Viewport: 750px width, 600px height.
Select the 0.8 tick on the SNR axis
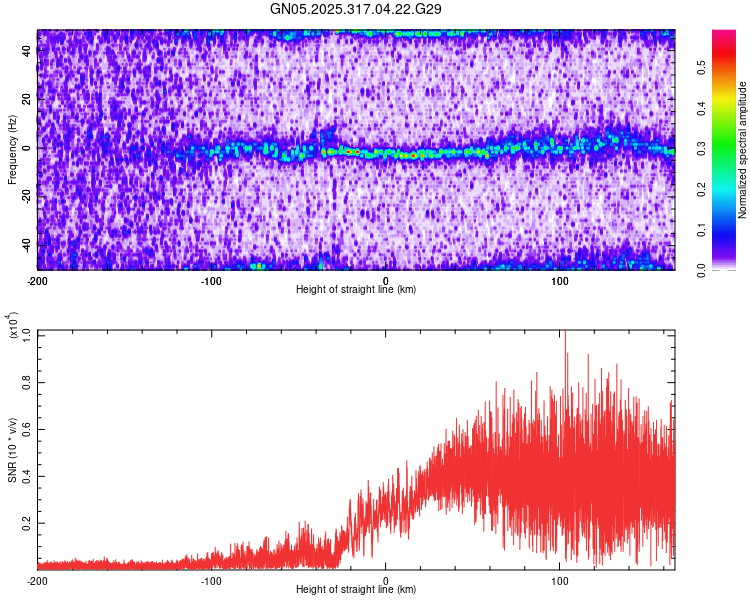point(27,380)
